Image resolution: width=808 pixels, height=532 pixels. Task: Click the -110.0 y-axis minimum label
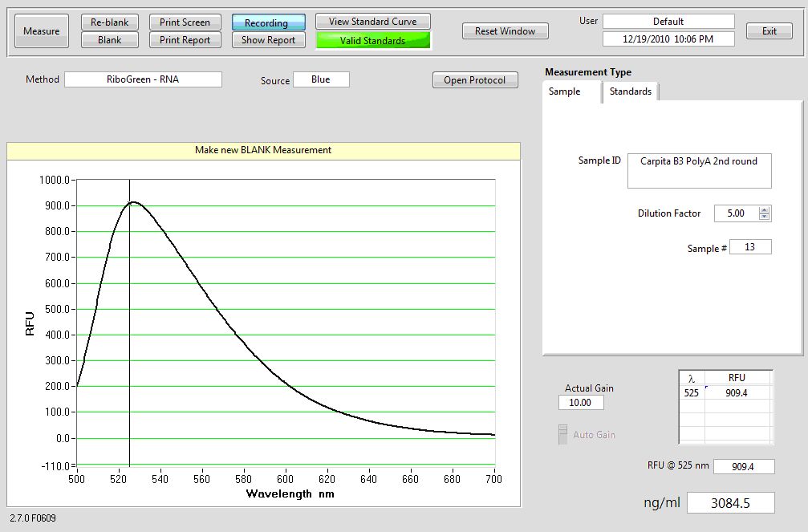click(x=55, y=466)
